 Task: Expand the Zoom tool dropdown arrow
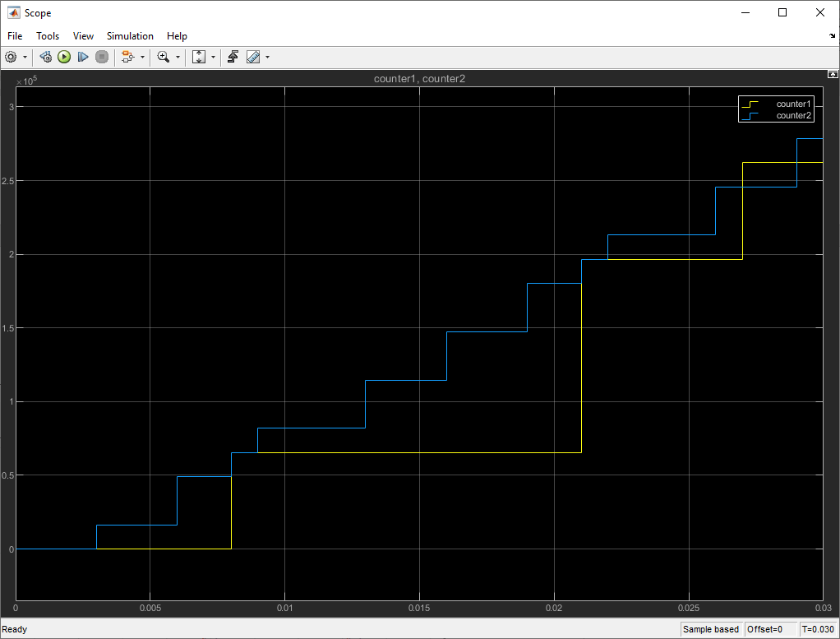tap(178, 57)
